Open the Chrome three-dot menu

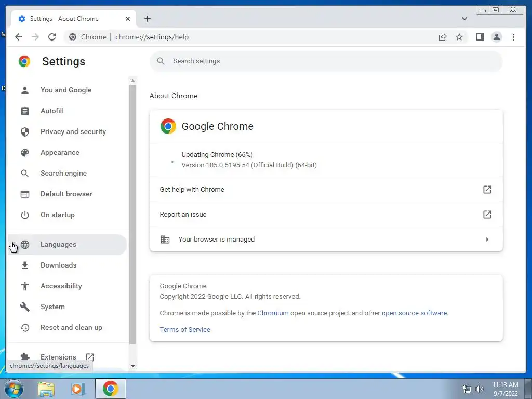[x=513, y=37]
